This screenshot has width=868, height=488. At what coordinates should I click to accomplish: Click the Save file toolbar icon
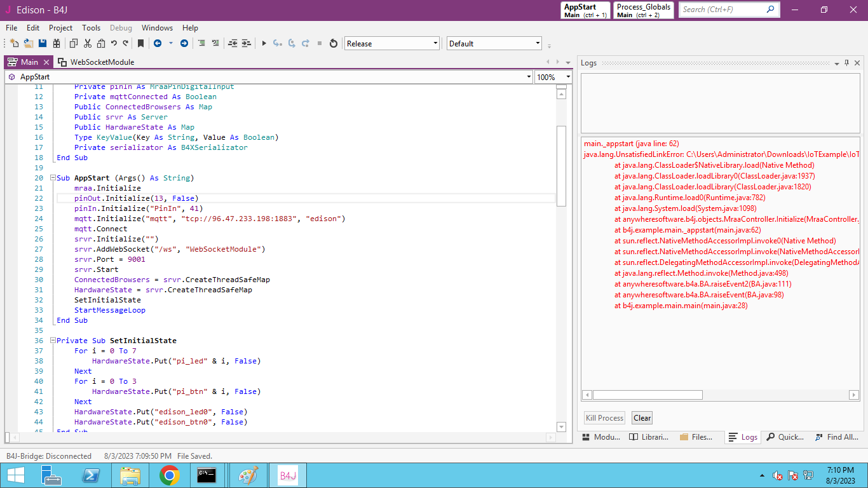43,43
